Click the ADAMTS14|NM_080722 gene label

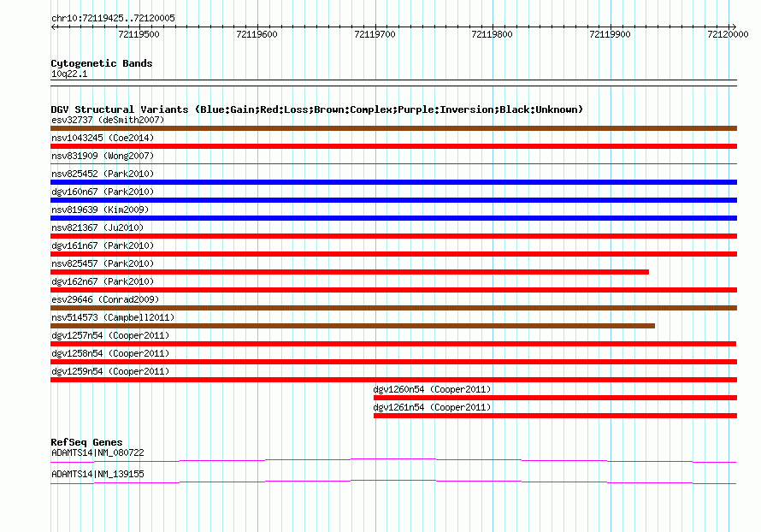point(97,452)
